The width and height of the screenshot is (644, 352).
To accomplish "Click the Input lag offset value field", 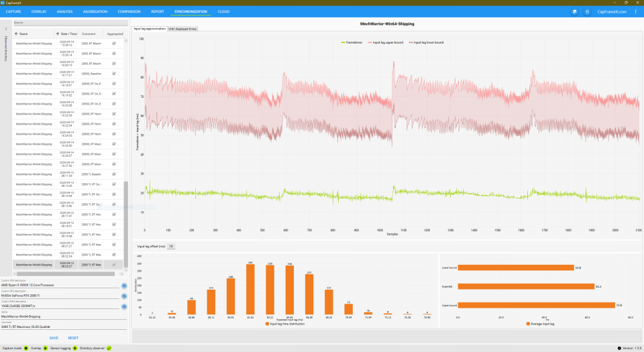I will (171, 246).
